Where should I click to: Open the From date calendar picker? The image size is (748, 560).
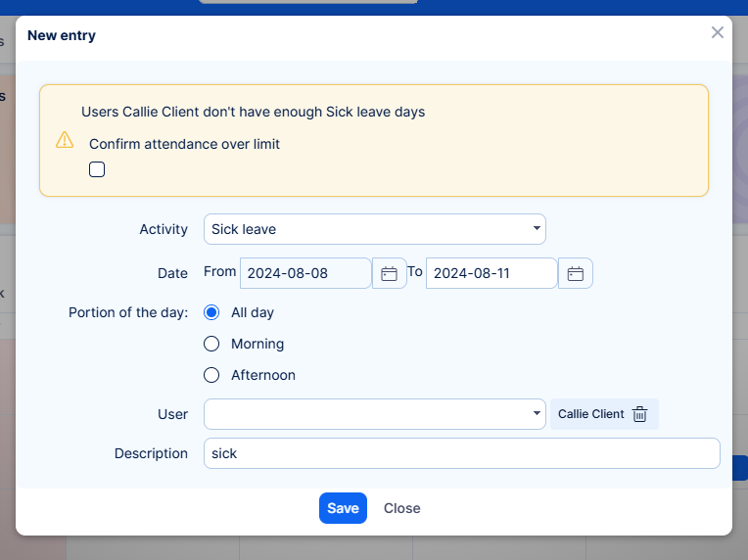[389, 274]
